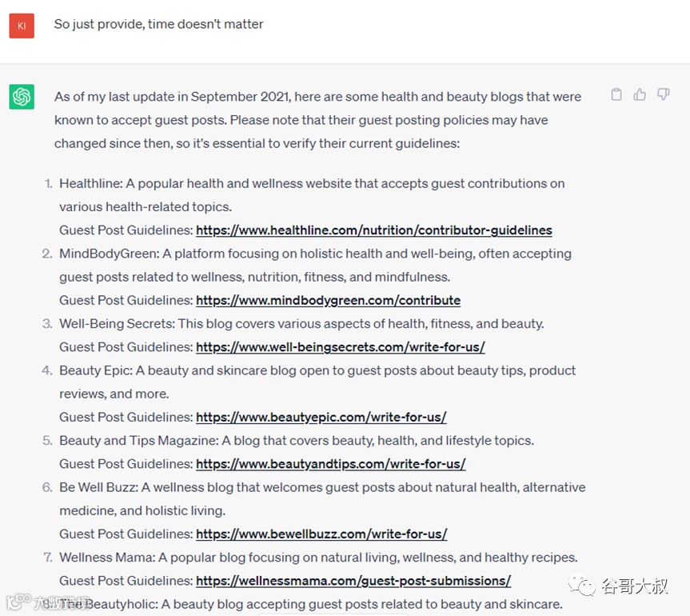Click the user message 'So just provide, time doesn't matter'
Screen dimensions: 690x616
pos(158,24)
